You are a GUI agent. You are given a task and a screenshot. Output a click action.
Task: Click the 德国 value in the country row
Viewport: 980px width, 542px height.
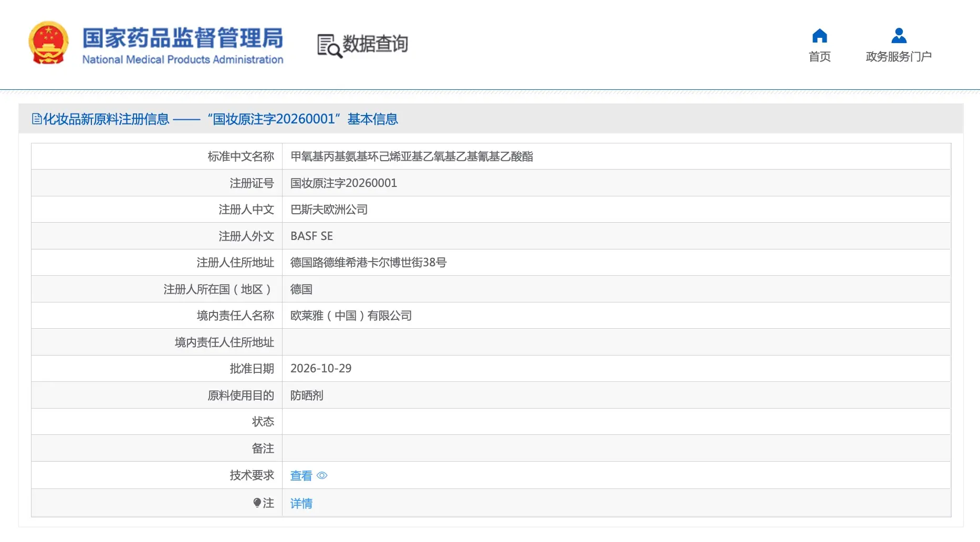click(301, 289)
